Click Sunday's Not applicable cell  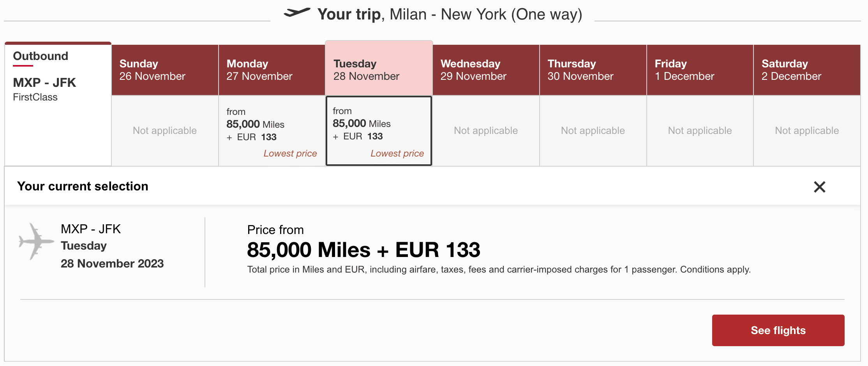coord(165,131)
